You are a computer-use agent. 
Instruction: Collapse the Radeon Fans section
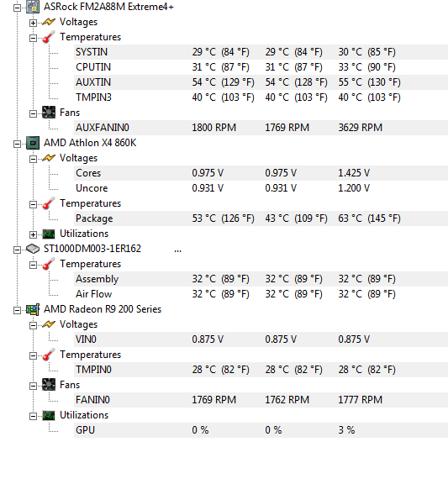[x=33, y=386]
